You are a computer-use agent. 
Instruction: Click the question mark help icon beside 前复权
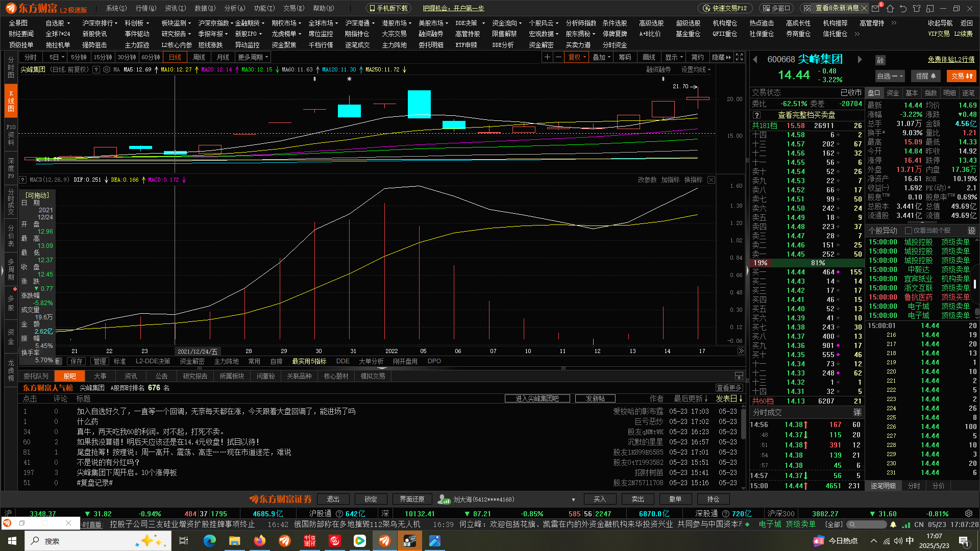click(96, 70)
